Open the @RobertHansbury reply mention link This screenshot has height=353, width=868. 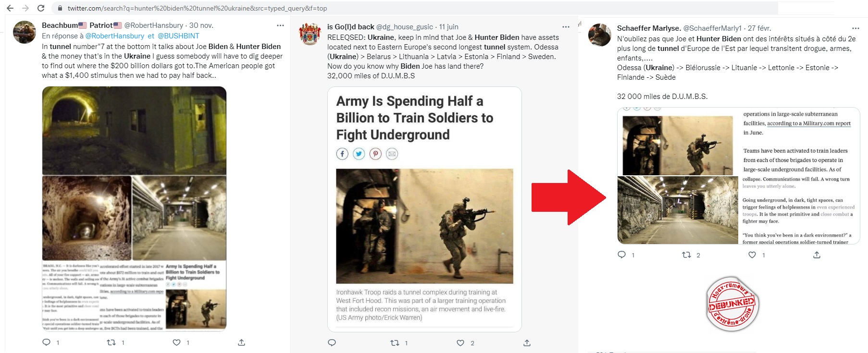114,36
